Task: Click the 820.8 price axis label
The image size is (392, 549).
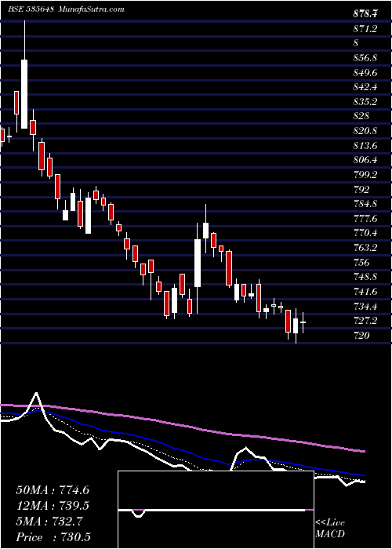Action: tap(365, 131)
